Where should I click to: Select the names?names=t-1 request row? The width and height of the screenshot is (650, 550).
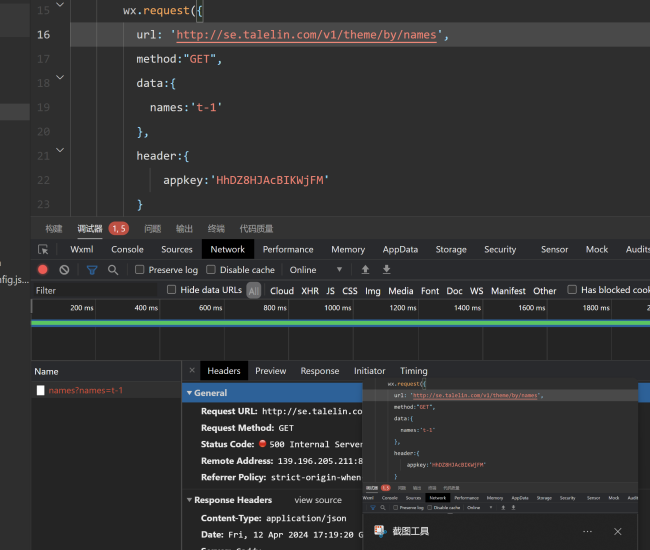pos(85,390)
